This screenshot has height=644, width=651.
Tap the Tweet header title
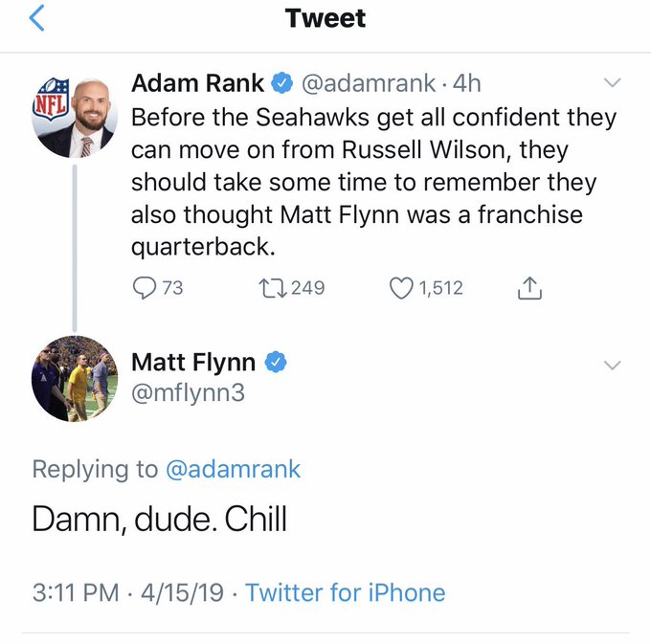pos(325,18)
